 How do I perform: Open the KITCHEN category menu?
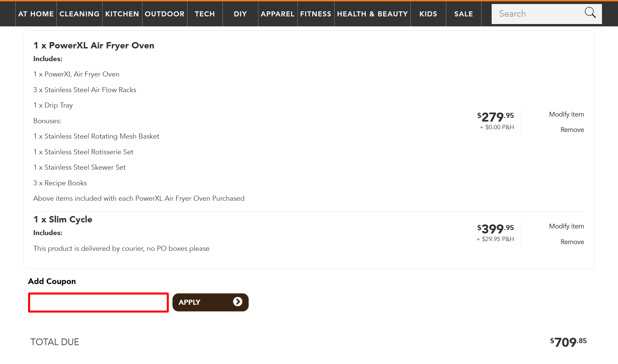122,14
